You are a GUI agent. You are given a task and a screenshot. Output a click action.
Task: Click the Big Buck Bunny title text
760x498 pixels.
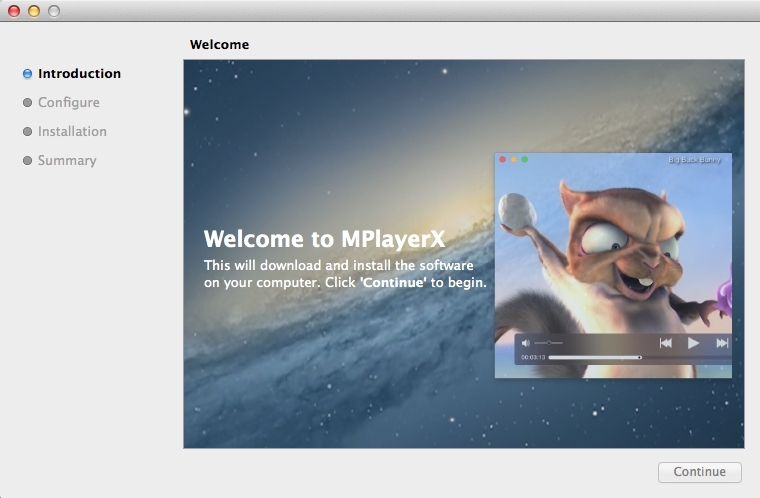(695, 160)
